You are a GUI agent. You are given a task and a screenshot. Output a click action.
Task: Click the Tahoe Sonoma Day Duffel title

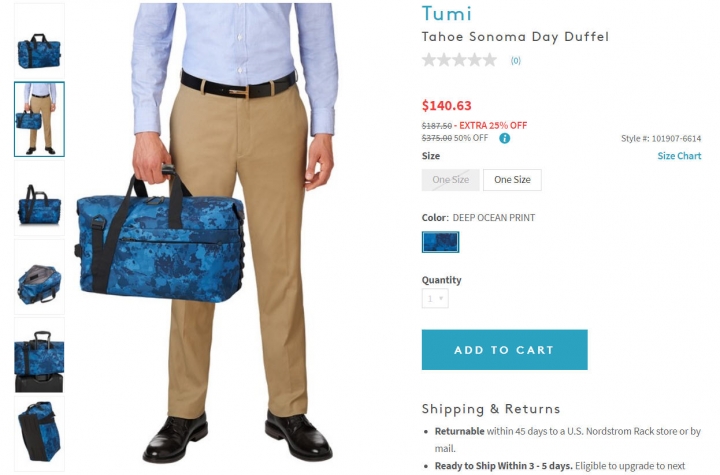pyautogui.click(x=515, y=37)
